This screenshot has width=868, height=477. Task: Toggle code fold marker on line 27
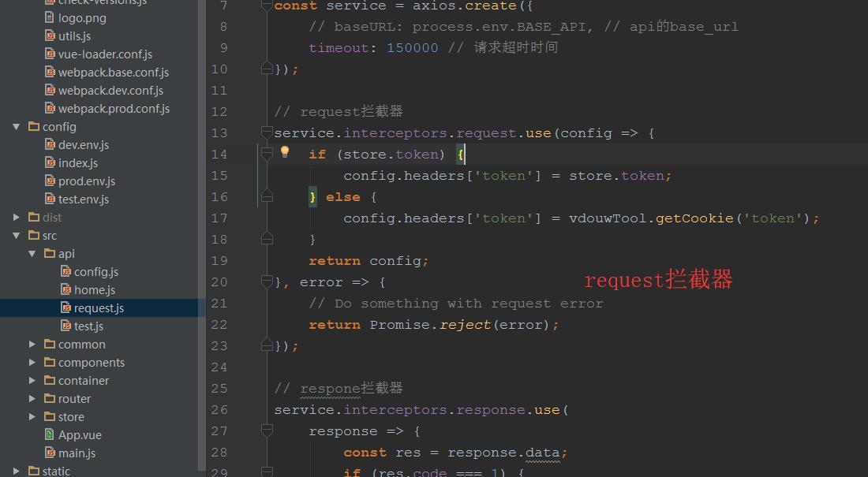(267, 431)
